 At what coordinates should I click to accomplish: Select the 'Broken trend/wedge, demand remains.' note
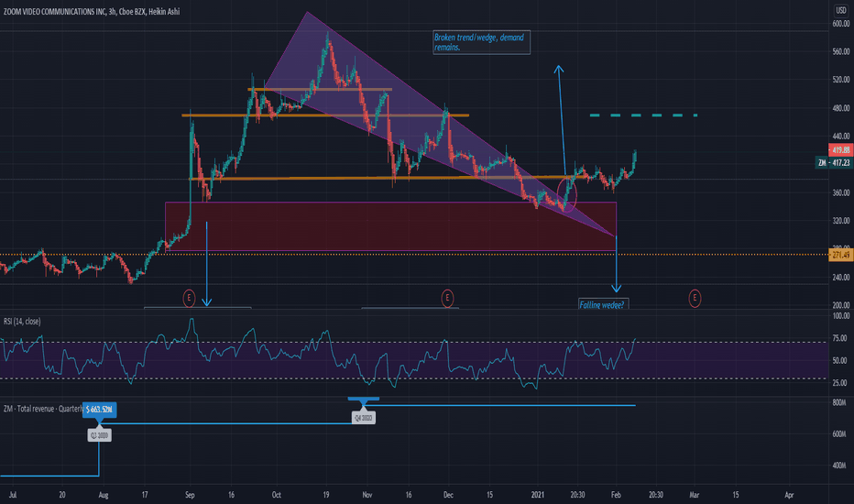(481, 42)
